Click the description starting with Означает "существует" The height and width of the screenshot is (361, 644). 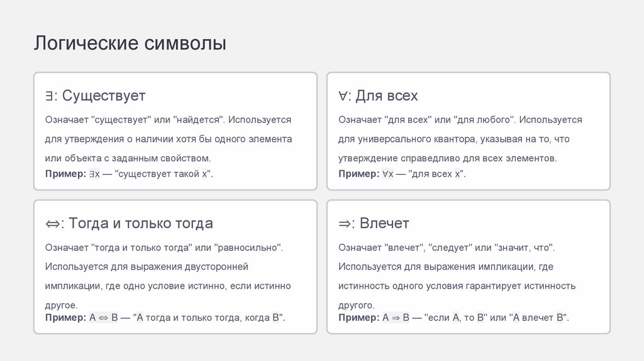click(168, 138)
